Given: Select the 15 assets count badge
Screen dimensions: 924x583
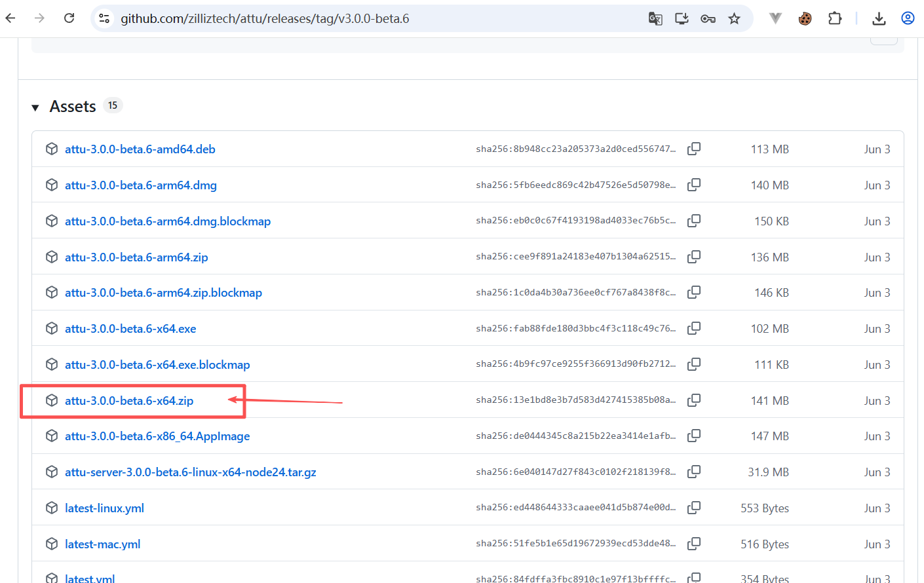Looking at the screenshot, I should click(x=113, y=105).
